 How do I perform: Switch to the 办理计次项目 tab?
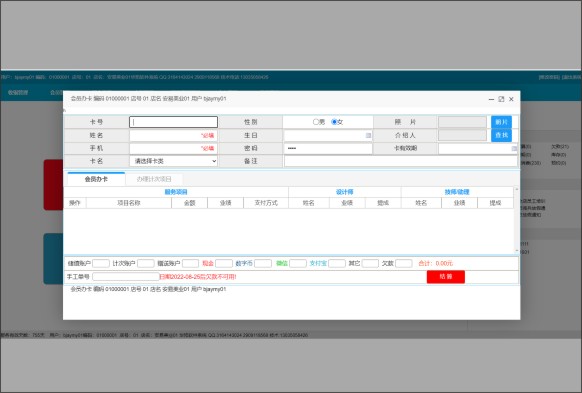point(154,179)
